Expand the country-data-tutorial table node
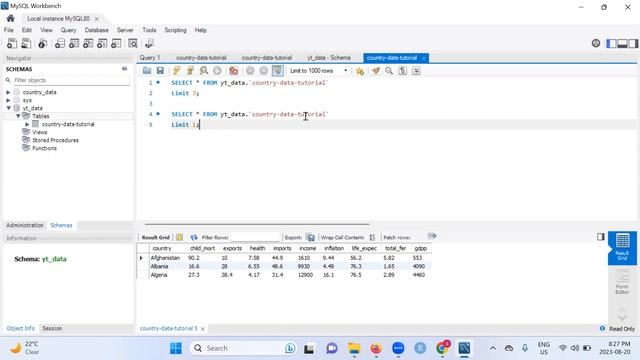The image size is (640, 360). [27, 124]
